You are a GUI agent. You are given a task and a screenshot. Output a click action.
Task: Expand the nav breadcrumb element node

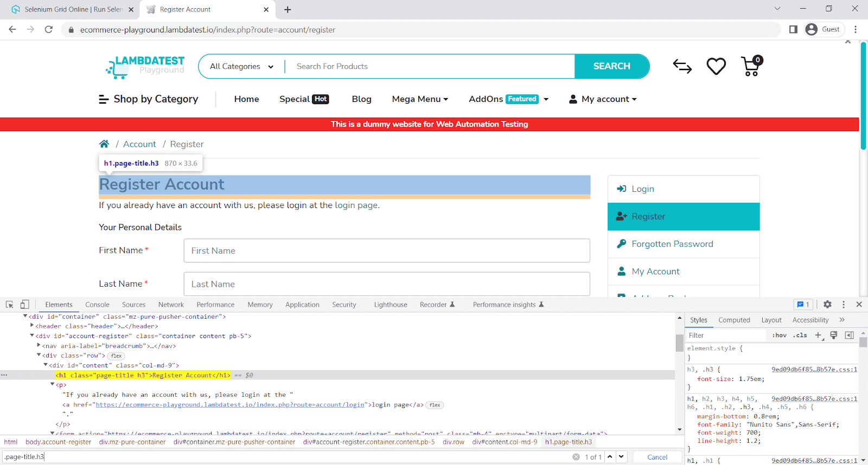point(39,345)
